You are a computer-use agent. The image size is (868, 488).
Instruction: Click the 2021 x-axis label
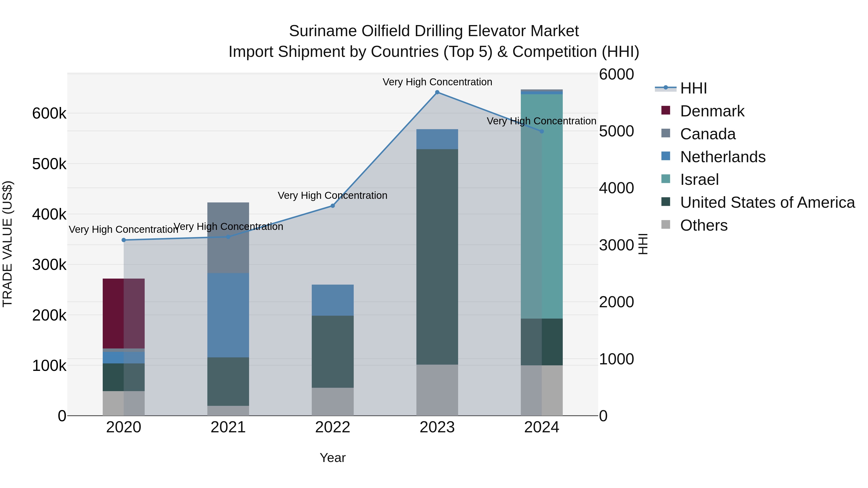[x=228, y=427]
